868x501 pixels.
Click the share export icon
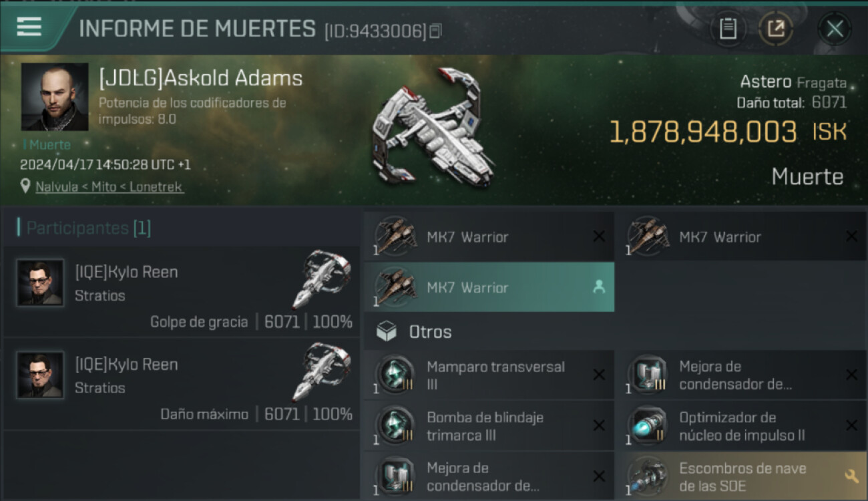776,29
